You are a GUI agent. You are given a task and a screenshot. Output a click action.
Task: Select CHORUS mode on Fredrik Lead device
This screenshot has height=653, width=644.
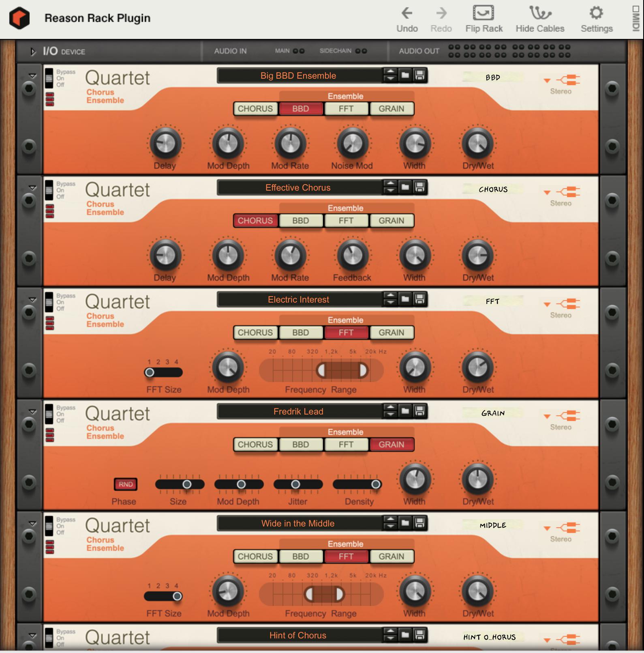[x=255, y=445]
